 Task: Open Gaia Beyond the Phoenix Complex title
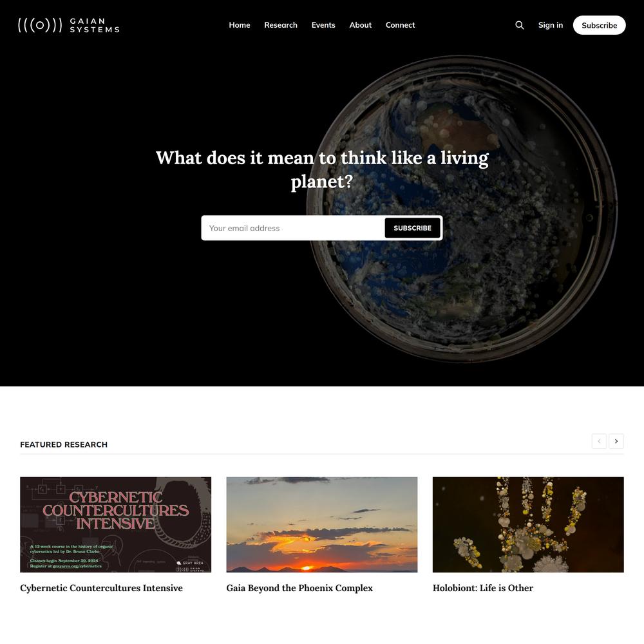(x=299, y=588)
